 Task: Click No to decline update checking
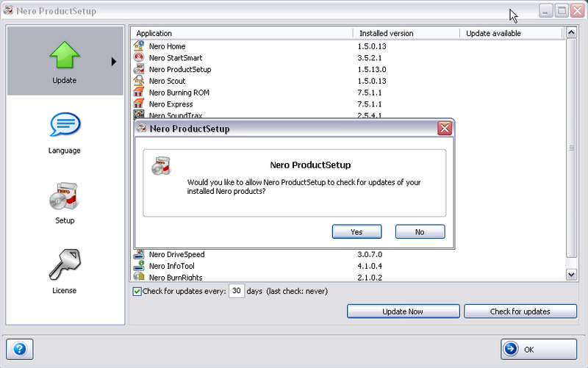(x=420, y=232)
